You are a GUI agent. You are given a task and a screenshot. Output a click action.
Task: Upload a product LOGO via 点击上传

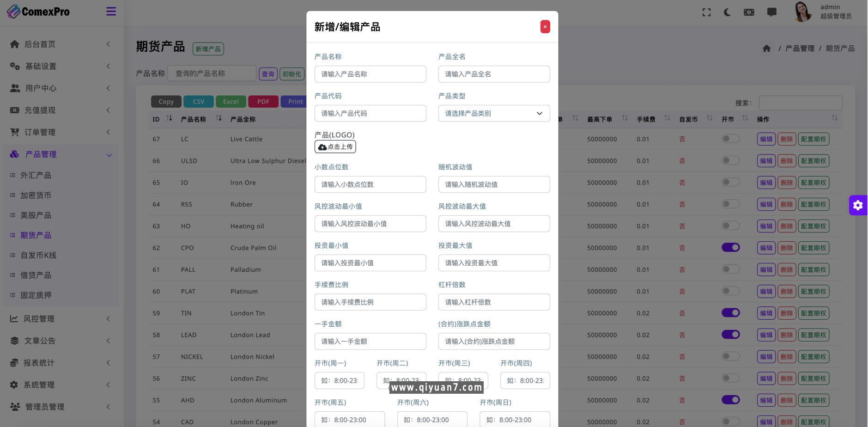[x=335, y=146]
